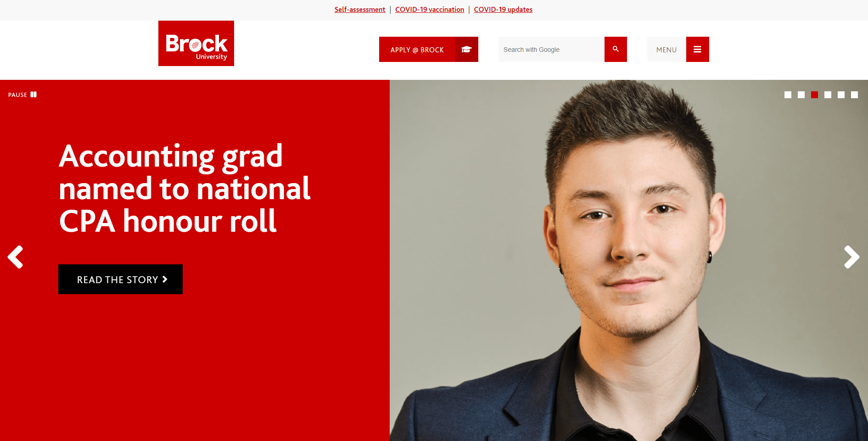This screenshot has height=441, width=868.
Task: Go to previous slide with left arrow
Action: [16, 257]
